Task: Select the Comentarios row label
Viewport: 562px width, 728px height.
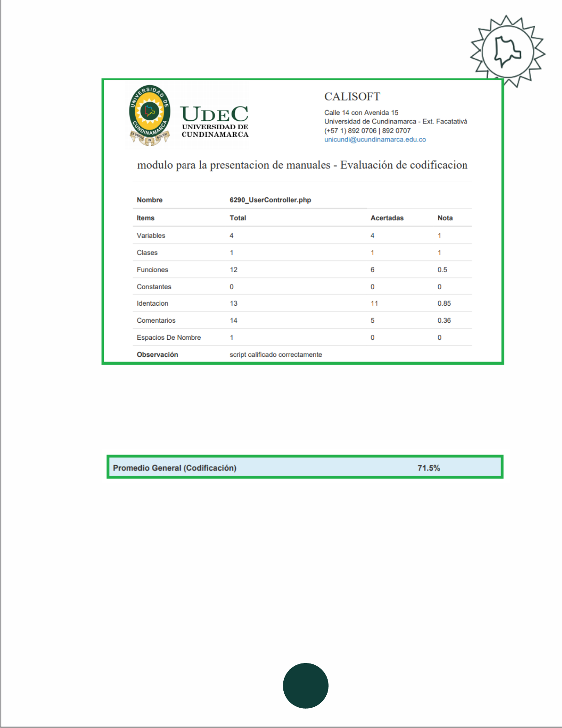Action: click(156, 320)
